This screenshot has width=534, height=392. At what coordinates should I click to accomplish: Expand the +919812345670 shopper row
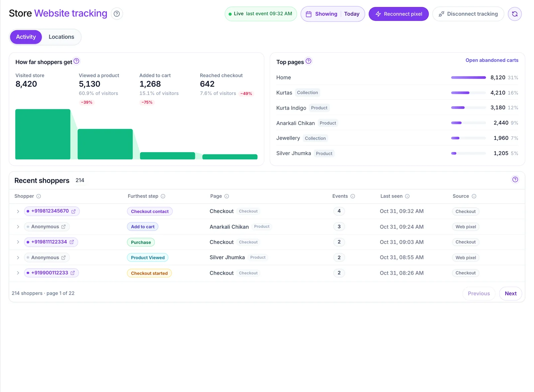[18, 211]
